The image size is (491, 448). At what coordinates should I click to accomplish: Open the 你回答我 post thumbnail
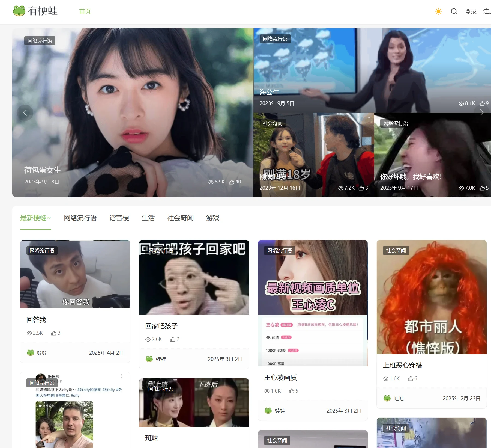coord(75,274)
